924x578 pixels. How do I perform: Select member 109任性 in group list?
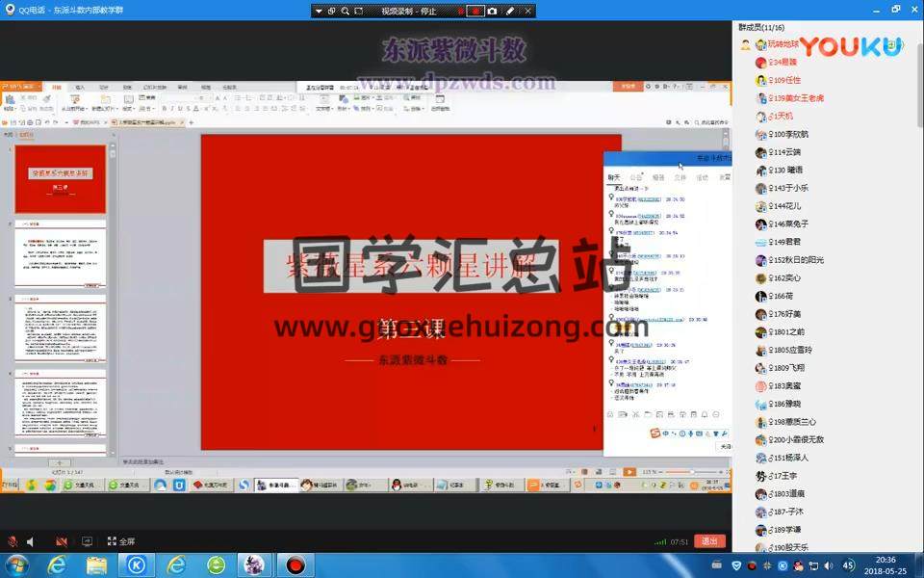786,80
